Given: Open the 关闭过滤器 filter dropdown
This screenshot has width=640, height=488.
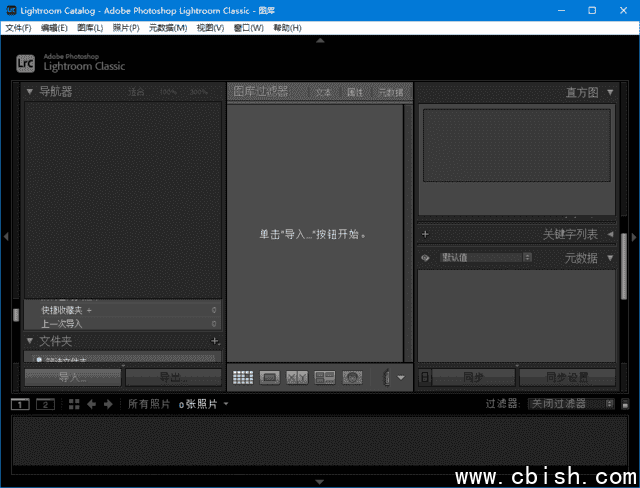Looking at the screenshot, I should tap(571, 404).
